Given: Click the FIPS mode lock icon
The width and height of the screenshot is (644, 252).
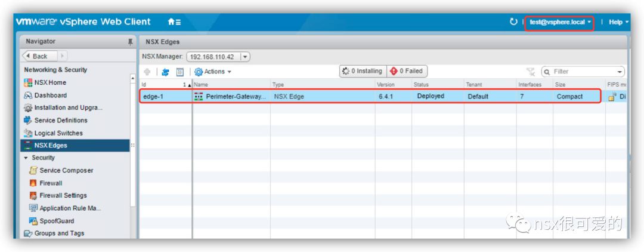Looking at the screenshot, I should (x=612, y=97).
